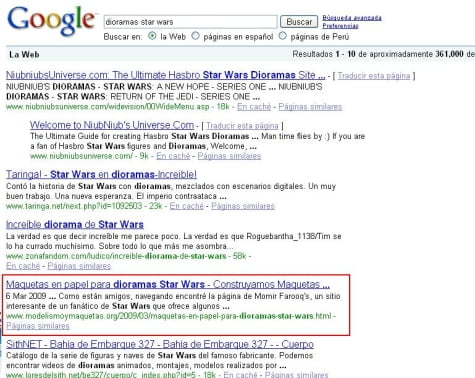Open the Preferencias link
The image size is (475, 378).
340,26
